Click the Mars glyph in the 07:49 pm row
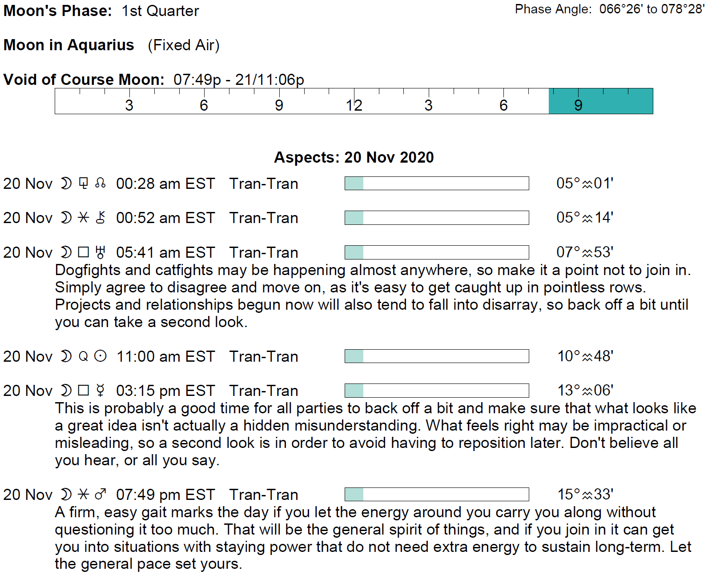Viewport: 728px width, 575px height. coord(101,494)
